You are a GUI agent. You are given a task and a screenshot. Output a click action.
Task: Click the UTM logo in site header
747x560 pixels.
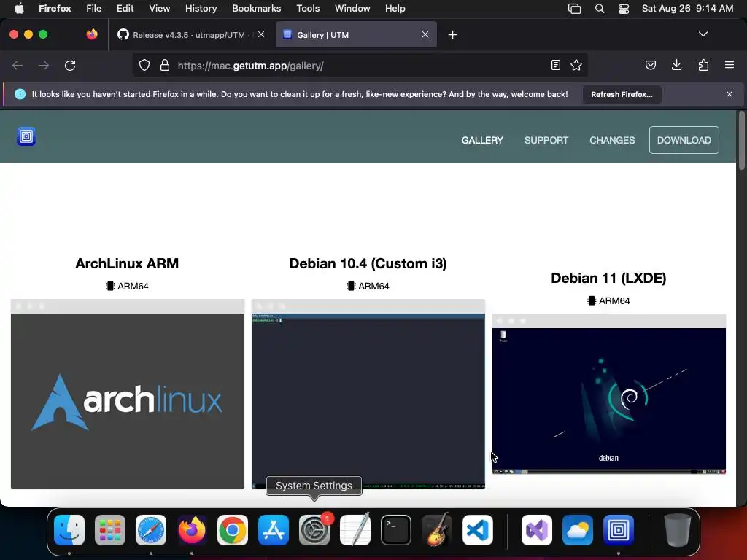[26, 136]
